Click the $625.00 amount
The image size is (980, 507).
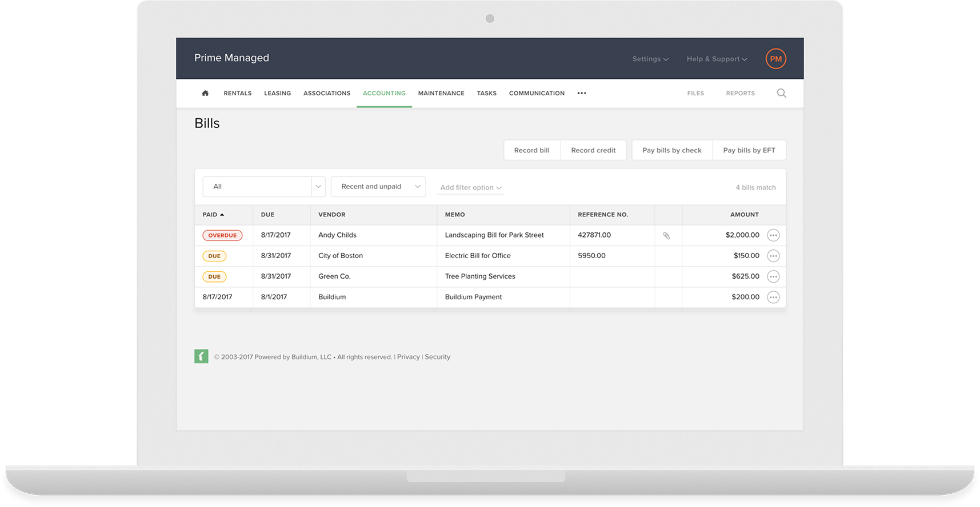coord(746,276)
